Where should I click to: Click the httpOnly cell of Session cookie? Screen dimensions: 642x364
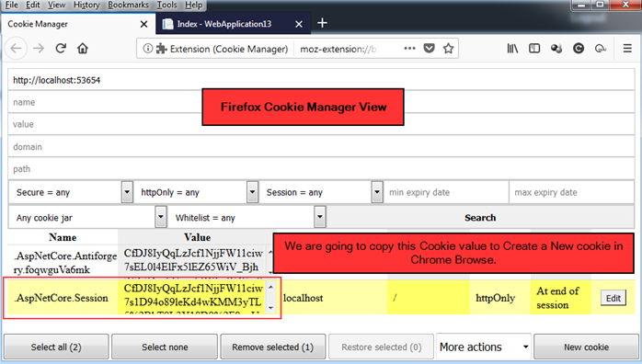(496, 298)
